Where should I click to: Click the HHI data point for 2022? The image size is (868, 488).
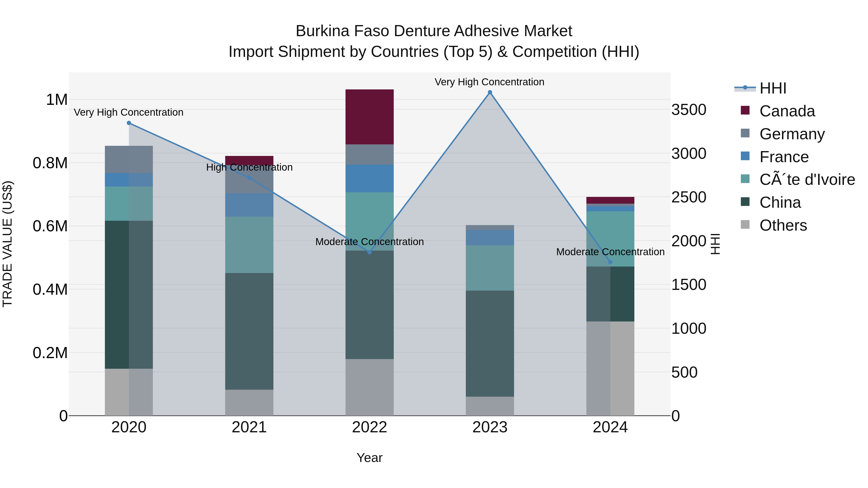coord(370,252)
